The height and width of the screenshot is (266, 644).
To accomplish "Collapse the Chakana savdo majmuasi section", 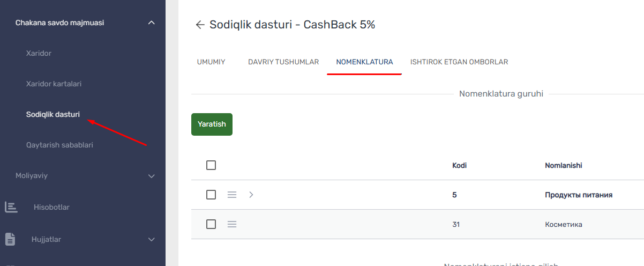I will coord(151,23).
